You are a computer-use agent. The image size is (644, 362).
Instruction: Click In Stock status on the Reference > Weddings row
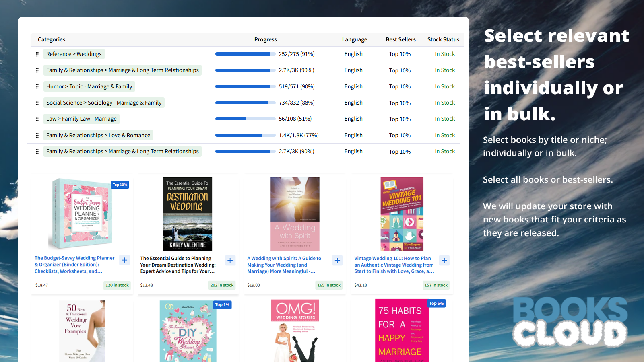(x=445, y=54)
